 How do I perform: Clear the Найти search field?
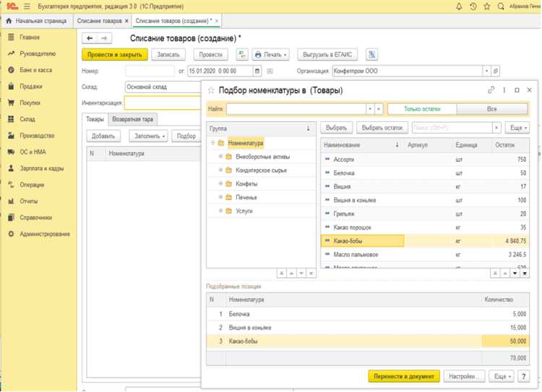[x=379, y=109]
